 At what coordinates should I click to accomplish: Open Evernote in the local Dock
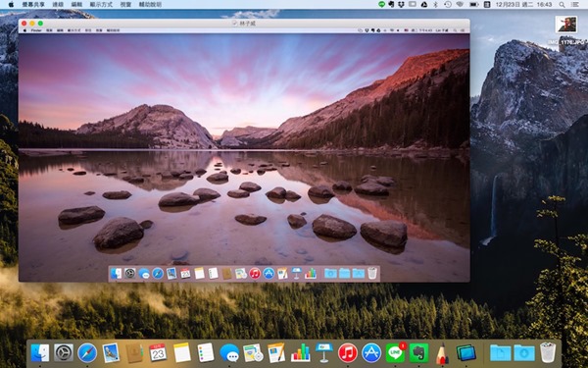(x=418, y=353)
